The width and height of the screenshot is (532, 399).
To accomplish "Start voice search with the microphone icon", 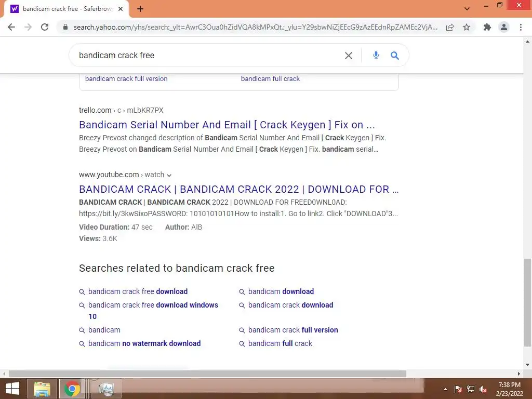I will (376, 55).
